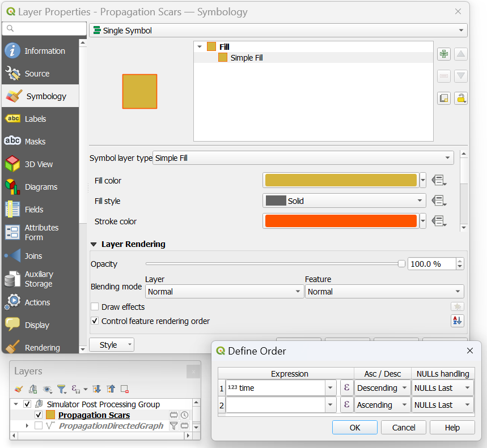Open the 3D View tab
Image resolution: width=487 pixels, height=448 pixels.
tap(40, 164)
